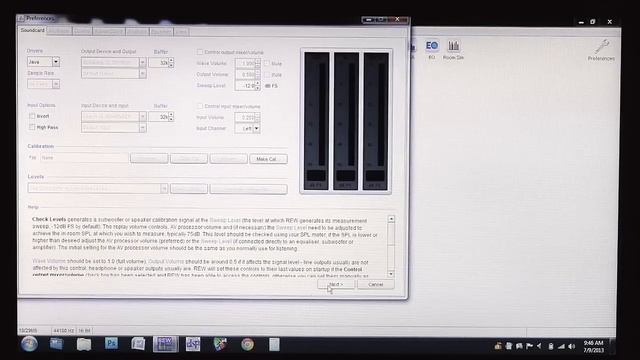
Task: Switch to the REW taskbar button
Action: click(x=165, y=344)
